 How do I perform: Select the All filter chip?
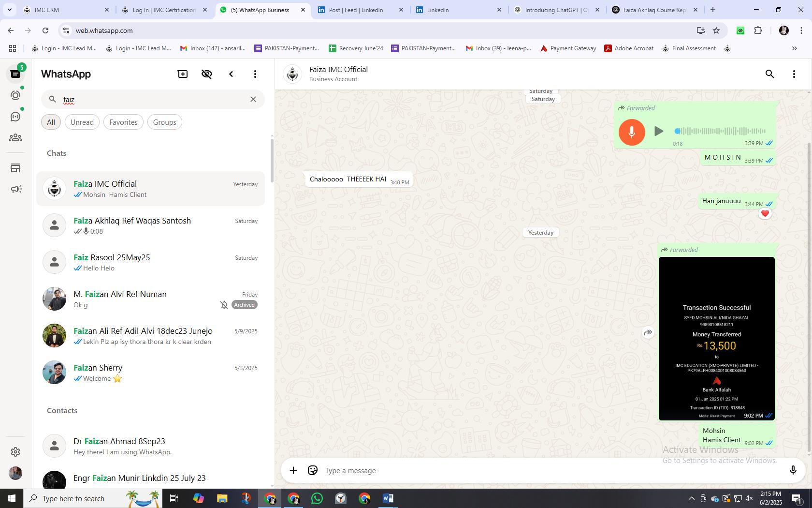point(51,122)
